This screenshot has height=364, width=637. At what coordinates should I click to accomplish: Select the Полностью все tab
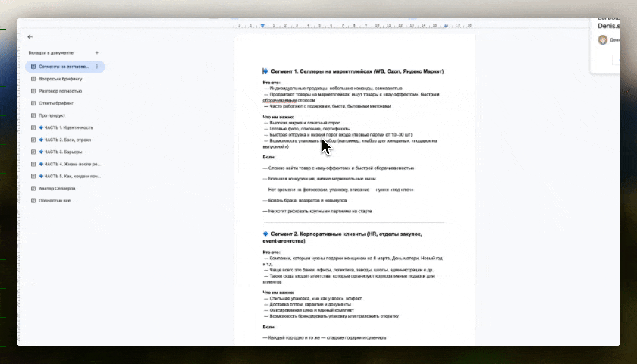click(57, 200)
